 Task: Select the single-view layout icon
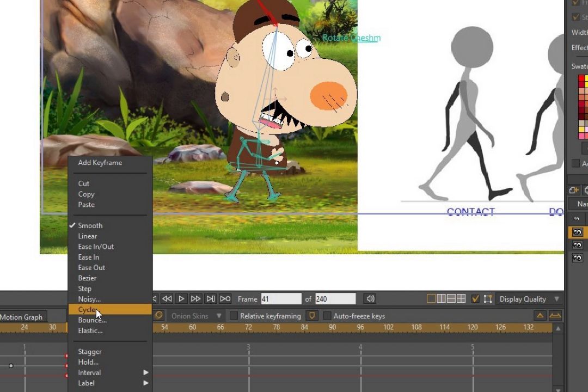tap(431, 298)
